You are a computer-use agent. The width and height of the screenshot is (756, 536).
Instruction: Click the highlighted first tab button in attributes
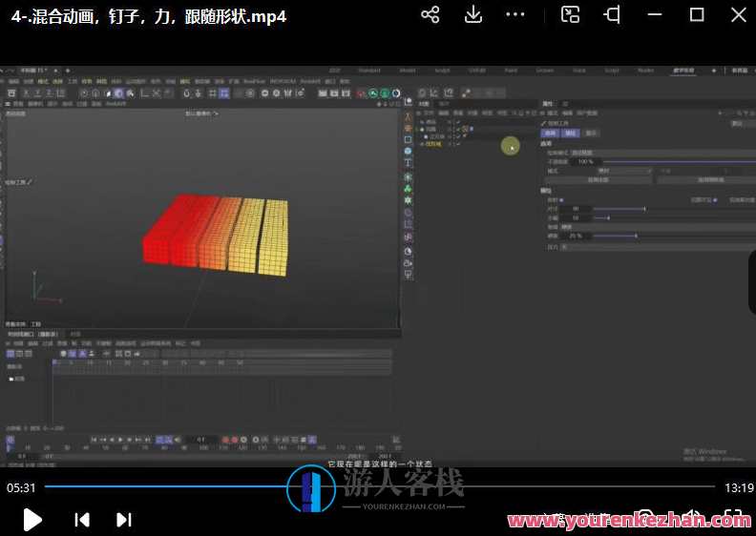[x=550, y=134]
